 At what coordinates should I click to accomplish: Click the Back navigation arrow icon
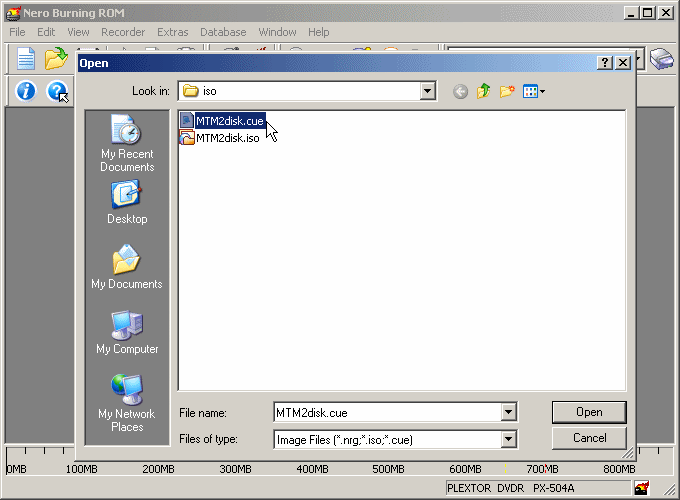coord(460,91)
